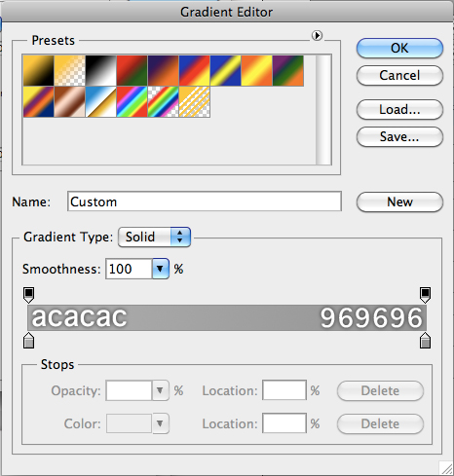Choose the black-to-white gradient preset
Screen dimensions: 454x476
click(x=100, y=71)
